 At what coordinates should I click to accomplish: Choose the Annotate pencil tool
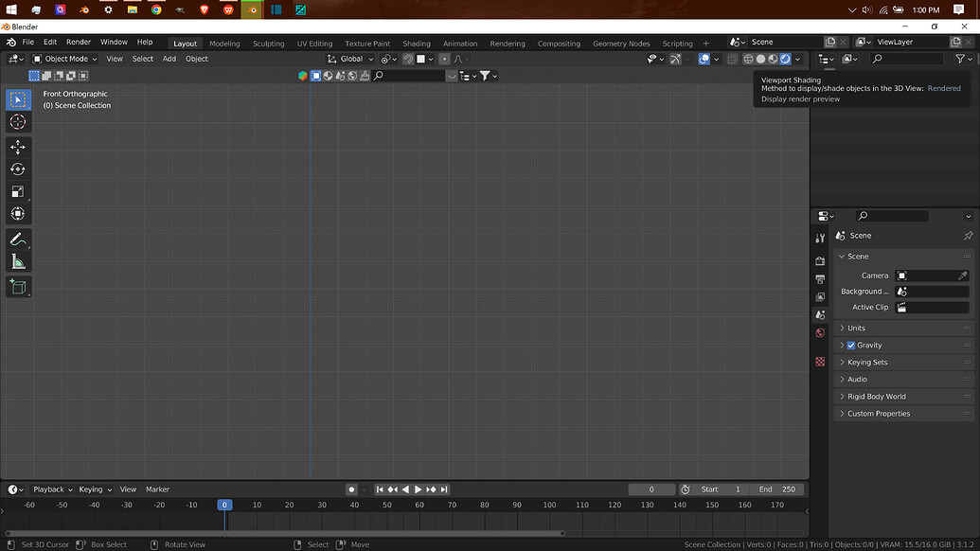pyautogui.click(x=18, y=240)
